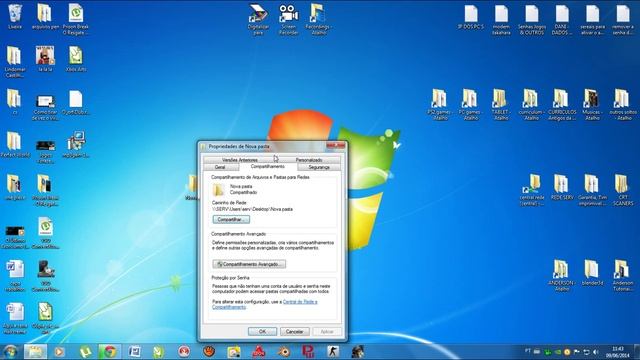This screenshot has width=640, height=360.
Task: Launch the Screen Recorder desktop icon
Action: point(289,19)
